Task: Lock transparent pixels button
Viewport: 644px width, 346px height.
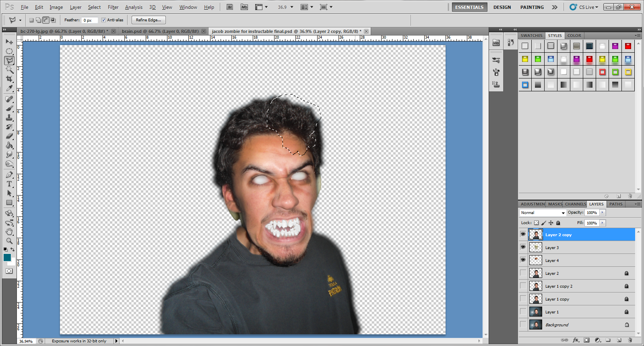Action: click(536, 223)
